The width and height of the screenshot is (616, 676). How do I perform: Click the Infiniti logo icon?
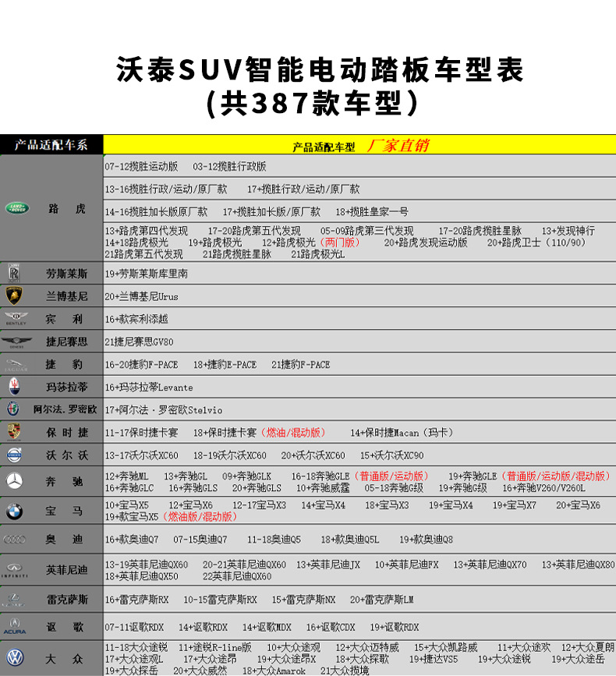point(15,570)
